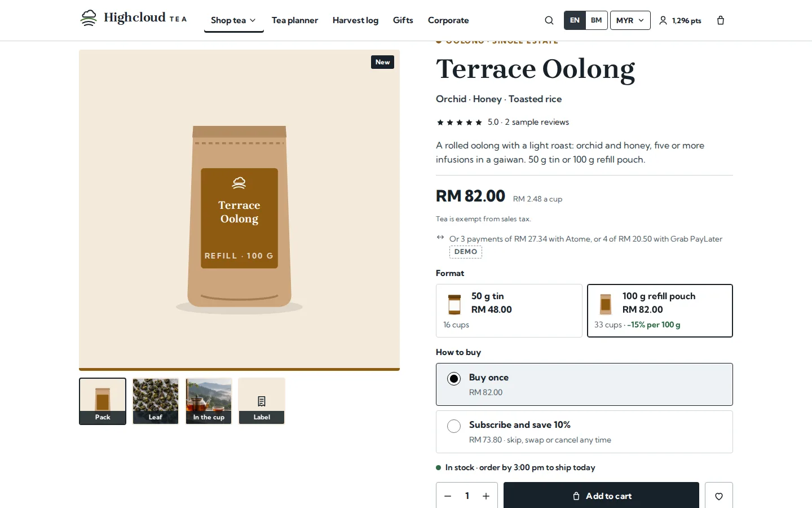
Task: Click 'Orchid · Honey · Toasted rice' tasting notes
Action: [498, 99]
